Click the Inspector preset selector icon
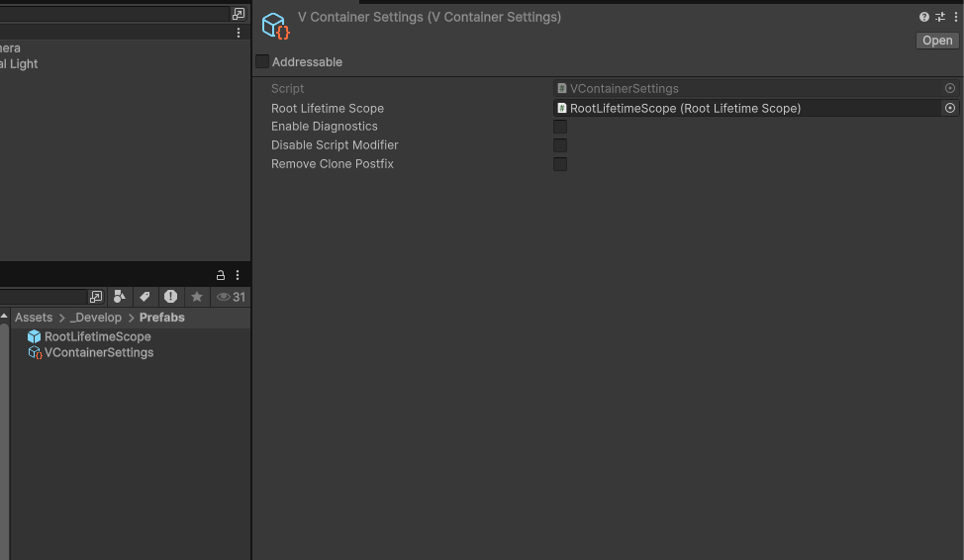 940,17
